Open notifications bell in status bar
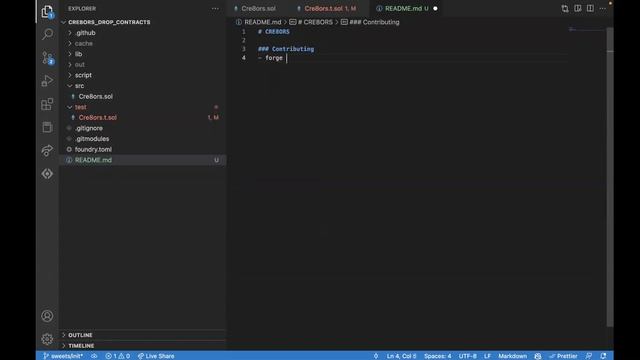 click(x=603, y=356)
